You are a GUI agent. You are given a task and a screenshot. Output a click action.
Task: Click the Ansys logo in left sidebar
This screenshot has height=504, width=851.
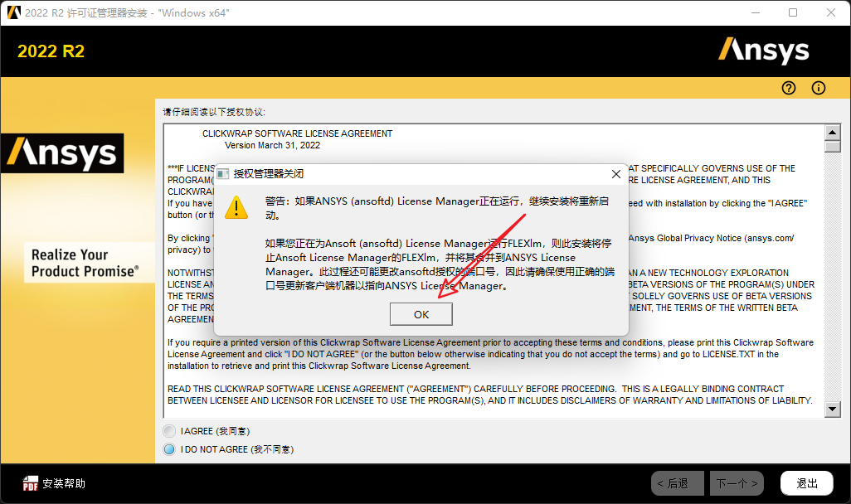click(x=62, y=153)
